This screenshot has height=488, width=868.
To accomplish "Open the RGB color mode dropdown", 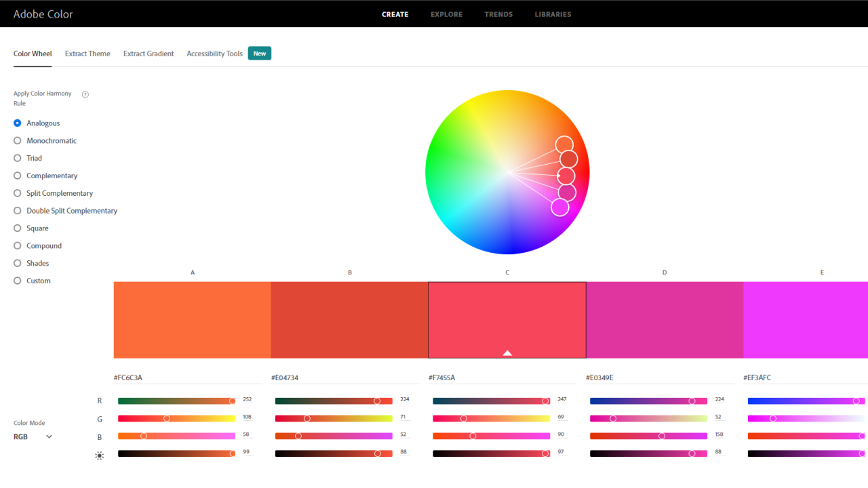I will click(x=33, y=437).
